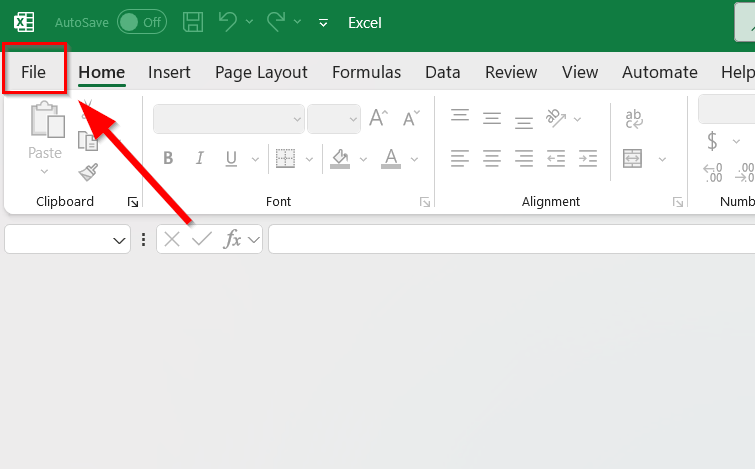Click the Increase Font Size icon

pyautogui.click(x=378, y=118)
